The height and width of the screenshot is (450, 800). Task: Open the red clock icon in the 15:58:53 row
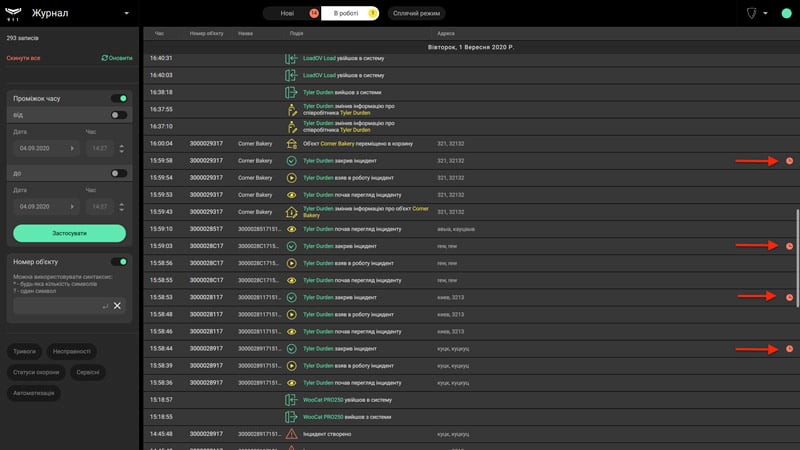[789, 297]
